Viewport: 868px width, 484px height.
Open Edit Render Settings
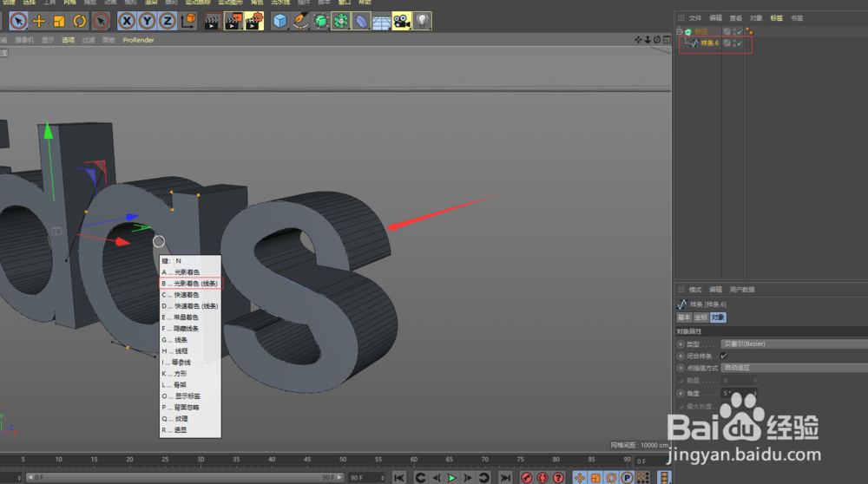(254, 21)
